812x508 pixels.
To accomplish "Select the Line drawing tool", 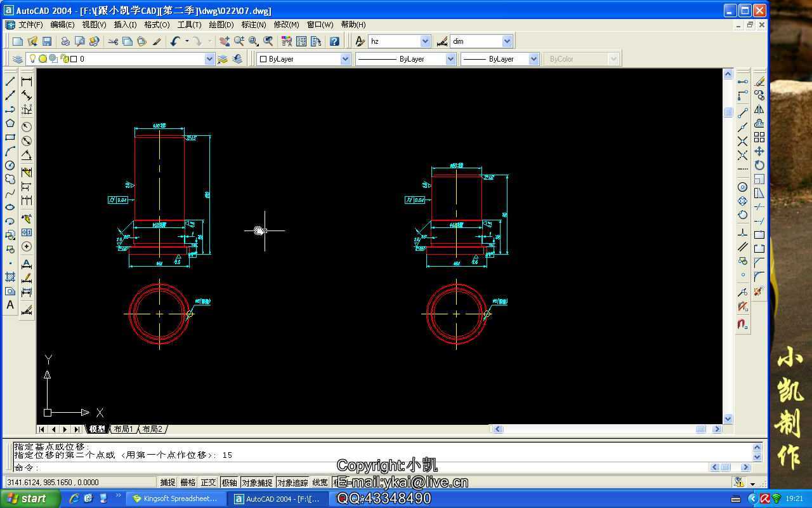I will [10, 81].
